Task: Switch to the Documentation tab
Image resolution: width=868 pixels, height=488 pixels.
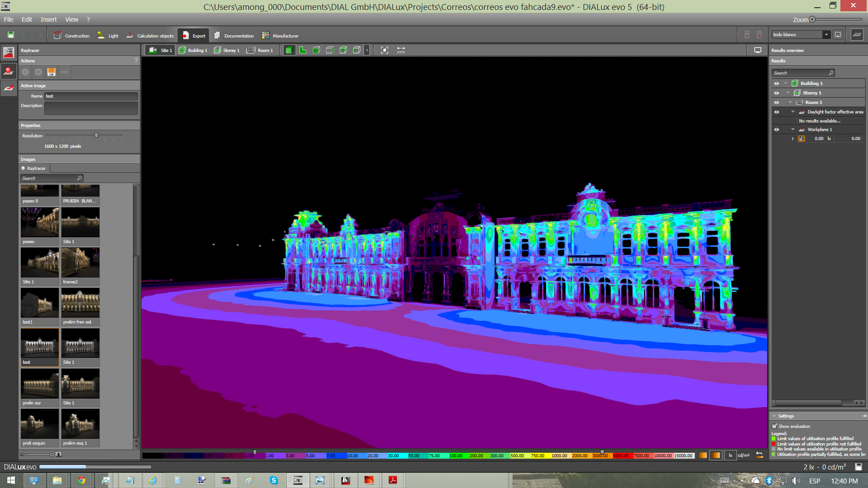Action: pyautogui.click(x=234, y=36)
